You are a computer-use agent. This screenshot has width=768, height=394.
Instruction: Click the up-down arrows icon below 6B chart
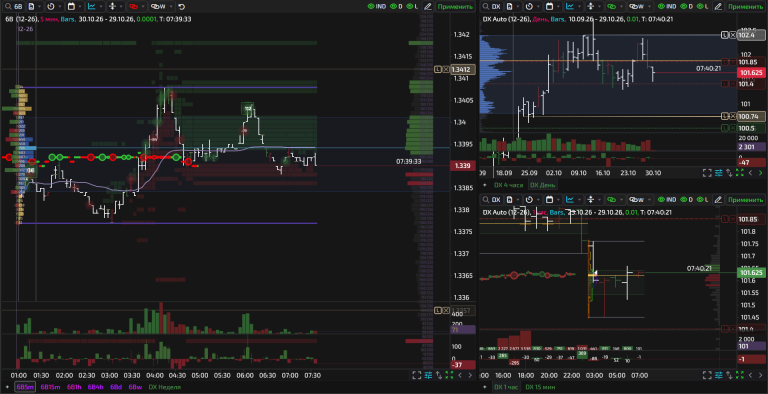(438, 375)
